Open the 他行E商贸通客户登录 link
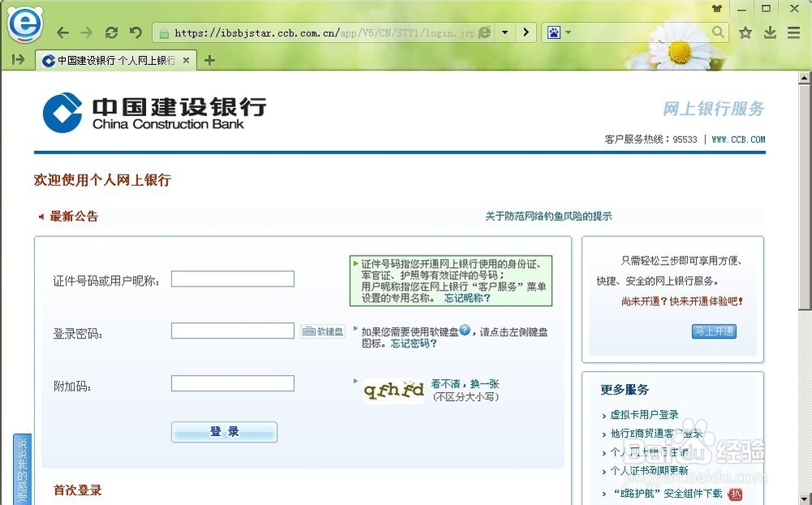Image resolution: width=812 pixels, height=505 pixels. tap(656, 433)
